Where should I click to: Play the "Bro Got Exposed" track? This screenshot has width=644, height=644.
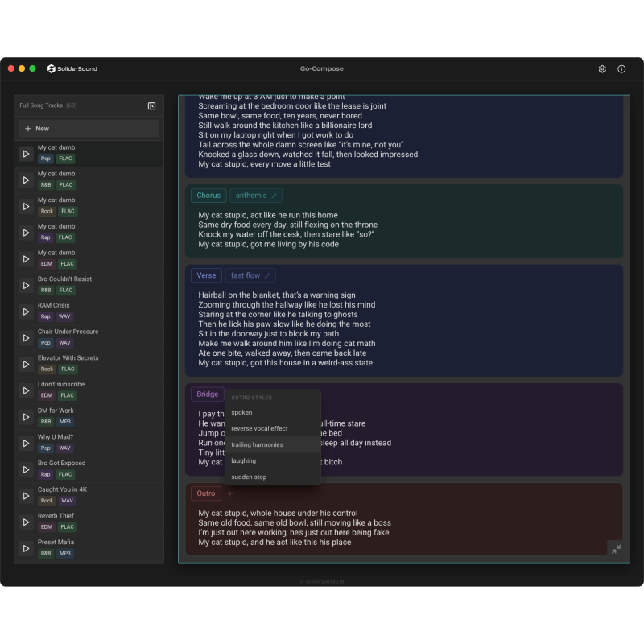[25, 469]
